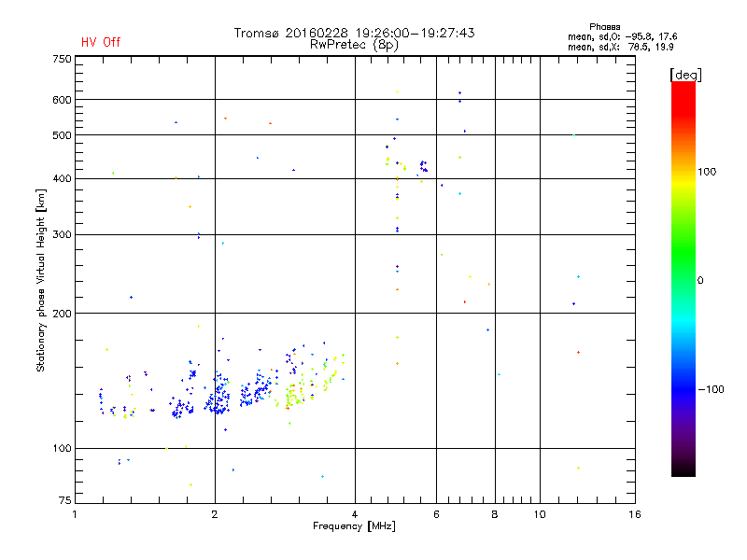Screen dimensions: 747x560
Task: Click the mean, sd,X: 78.5, 19.9 line
Action: pyautogui.click(x=620, y=47)
